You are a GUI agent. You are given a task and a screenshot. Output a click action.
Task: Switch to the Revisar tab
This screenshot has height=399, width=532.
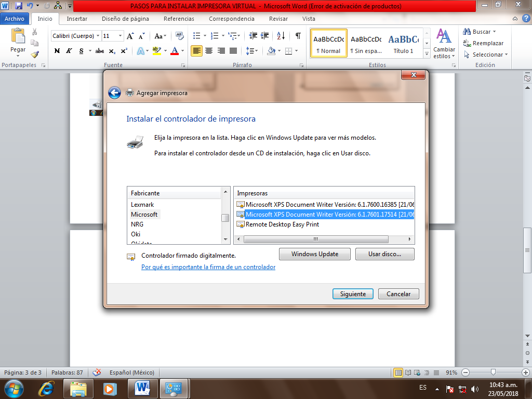(278, 19)
